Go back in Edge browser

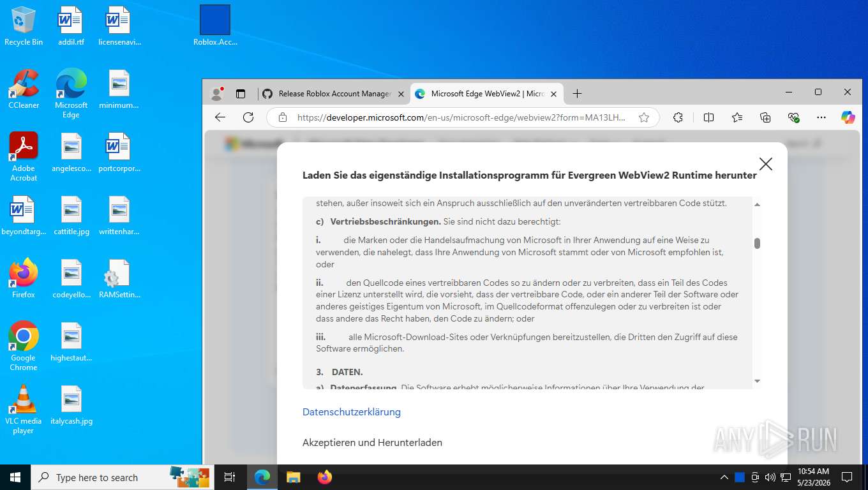(220, 117)
